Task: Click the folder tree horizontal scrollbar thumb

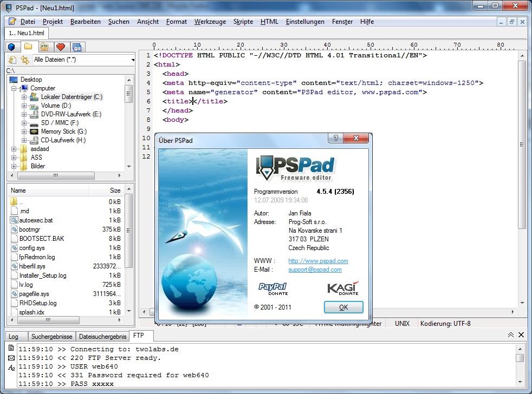Action: pyautogui.click(x=56, y=176)
